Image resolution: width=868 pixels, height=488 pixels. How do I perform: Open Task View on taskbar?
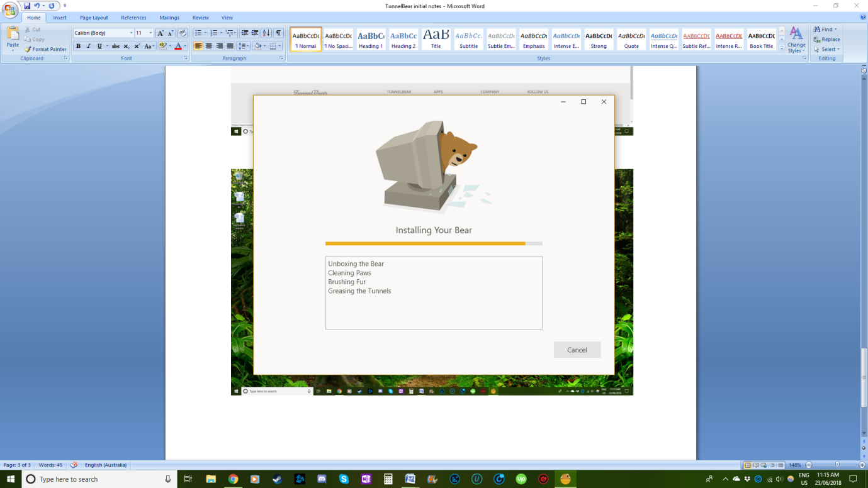coord(188,479)
